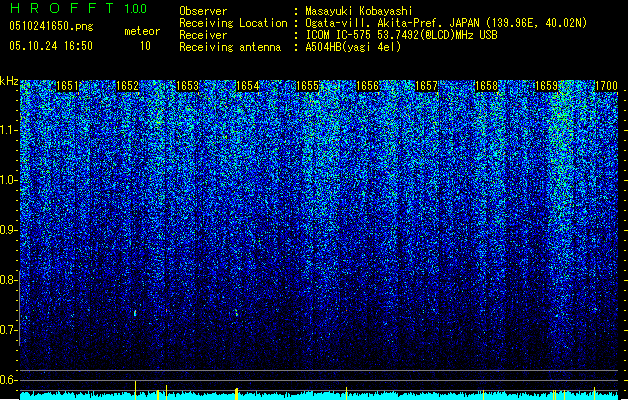This screenshot has height=400, width=629.
Task: Click the 1655 time marker
Action: (307, 86)
